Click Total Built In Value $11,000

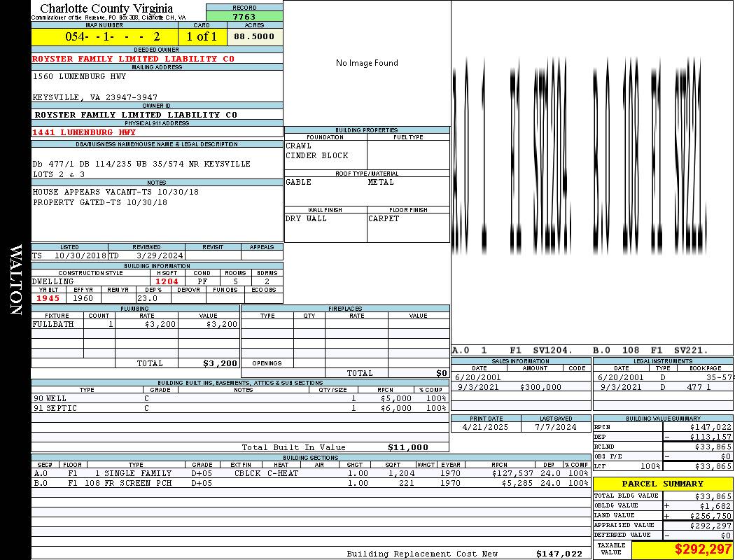tap(408, 447)
